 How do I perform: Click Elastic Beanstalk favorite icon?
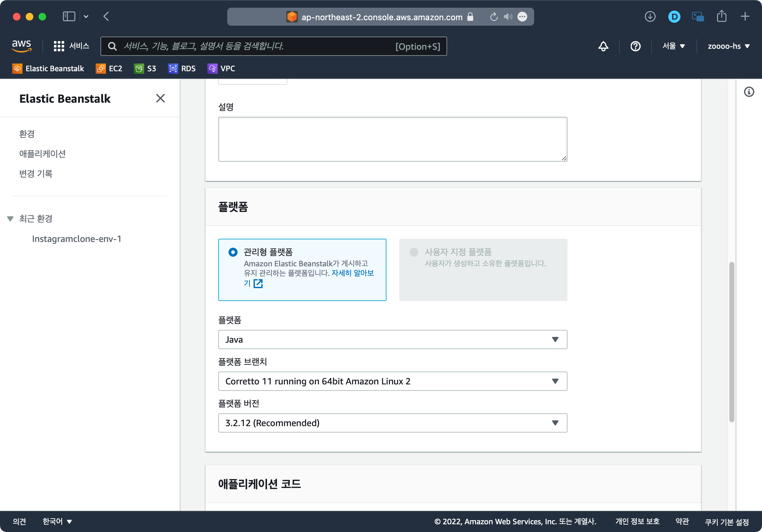pyautogui.click(x=17, y=68)
